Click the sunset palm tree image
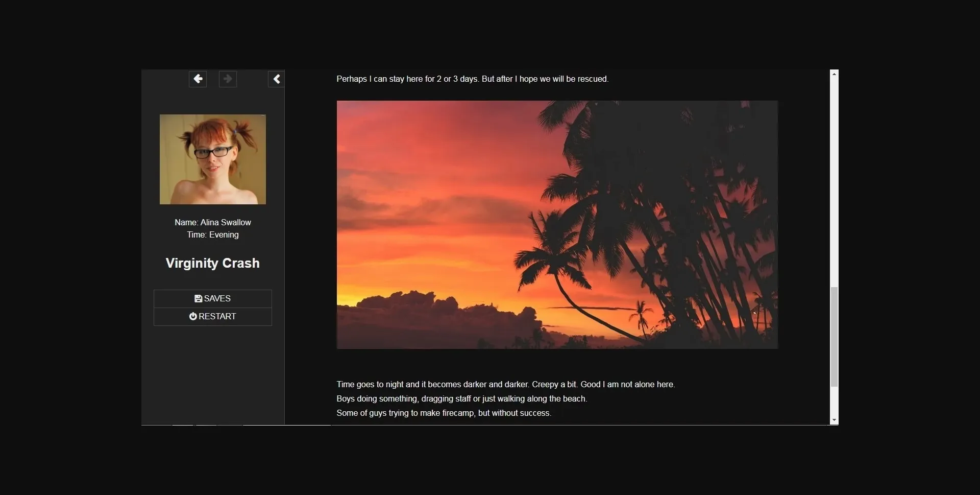Image resolution: width=980 pixels, height=495 pixels. tap(557, 225)
